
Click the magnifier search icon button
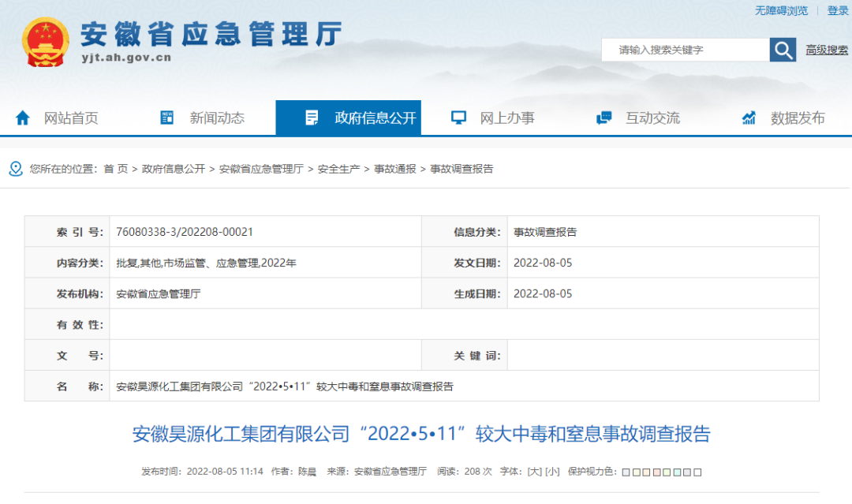(x=783, y=50)
